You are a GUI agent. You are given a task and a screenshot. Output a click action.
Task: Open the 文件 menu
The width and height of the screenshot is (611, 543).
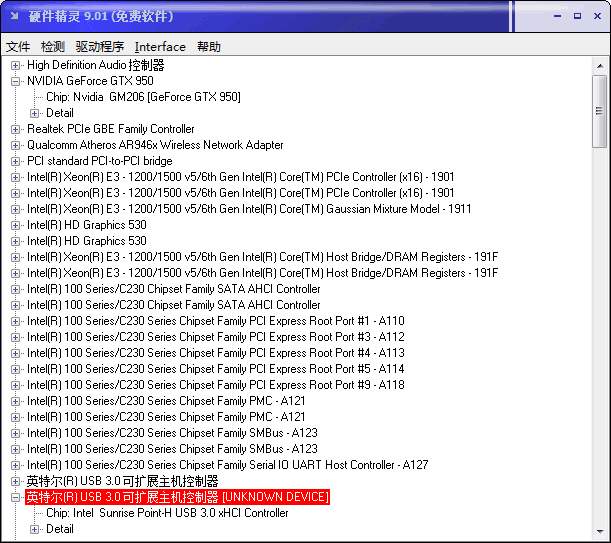coord(18,47)
